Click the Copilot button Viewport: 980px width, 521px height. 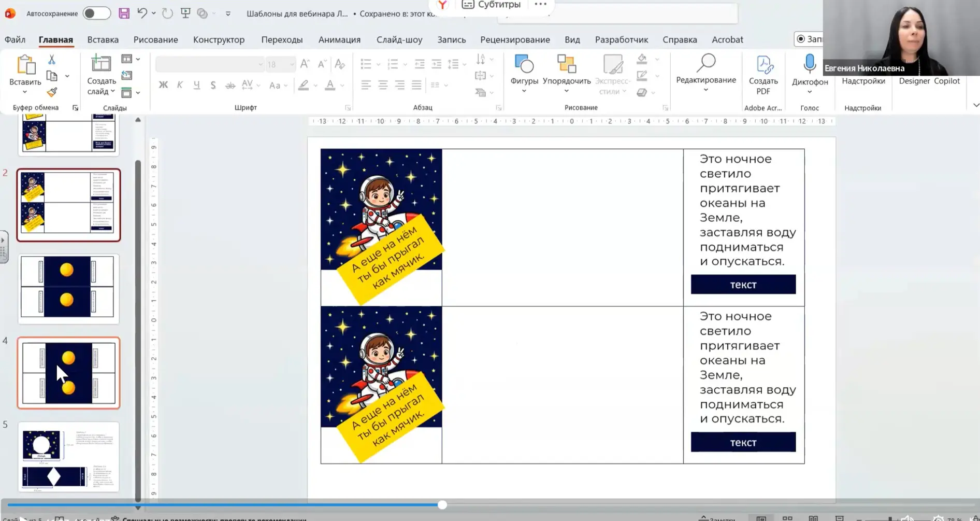(947, 81)
